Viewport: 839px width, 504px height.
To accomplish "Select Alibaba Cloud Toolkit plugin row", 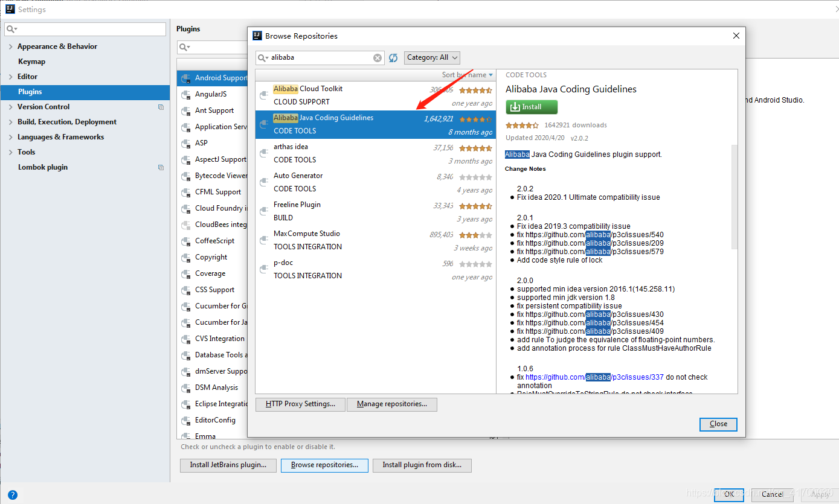I will (376, 95).
